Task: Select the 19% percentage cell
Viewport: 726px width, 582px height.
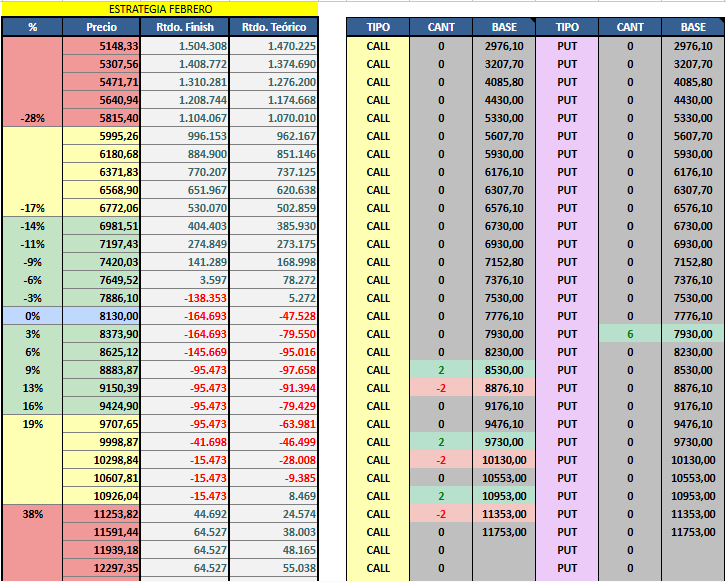Action: coord(32,424)
